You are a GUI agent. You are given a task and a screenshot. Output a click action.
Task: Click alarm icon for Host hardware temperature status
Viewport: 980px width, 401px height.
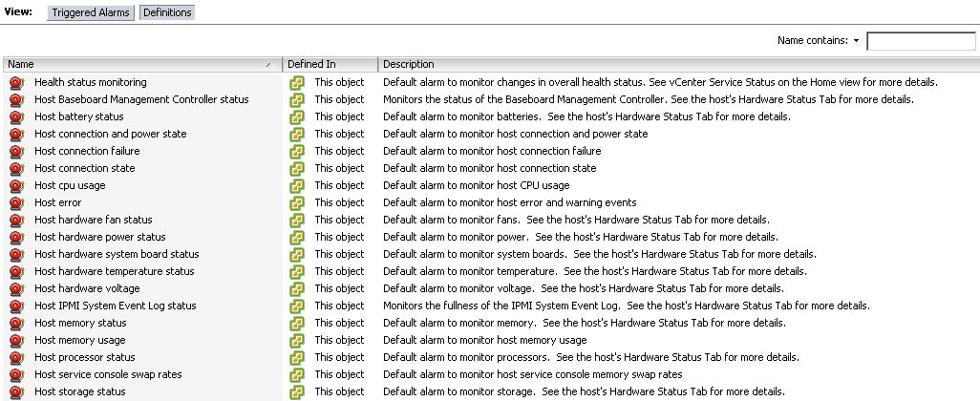tap(17, 272)
